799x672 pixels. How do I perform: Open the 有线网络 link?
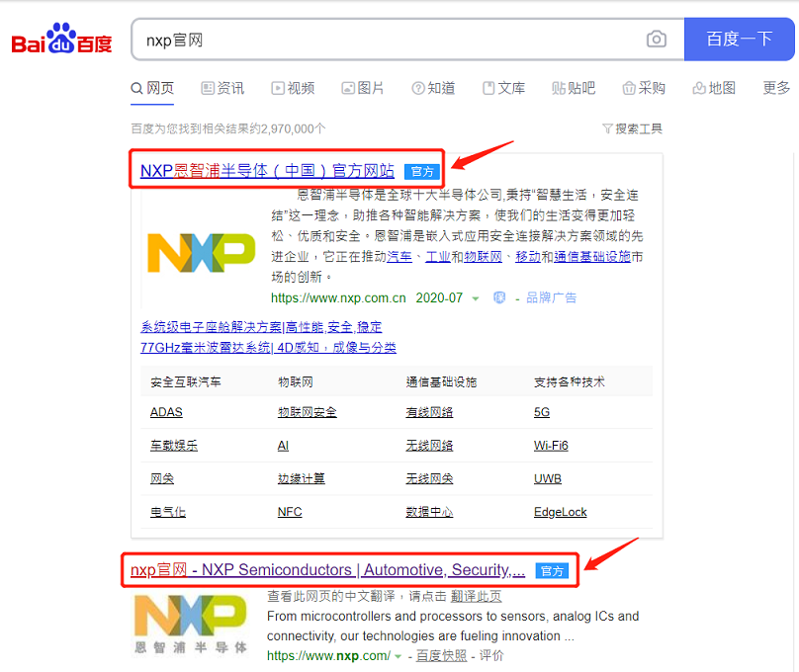pyautogui.click(x=429, y=412)
